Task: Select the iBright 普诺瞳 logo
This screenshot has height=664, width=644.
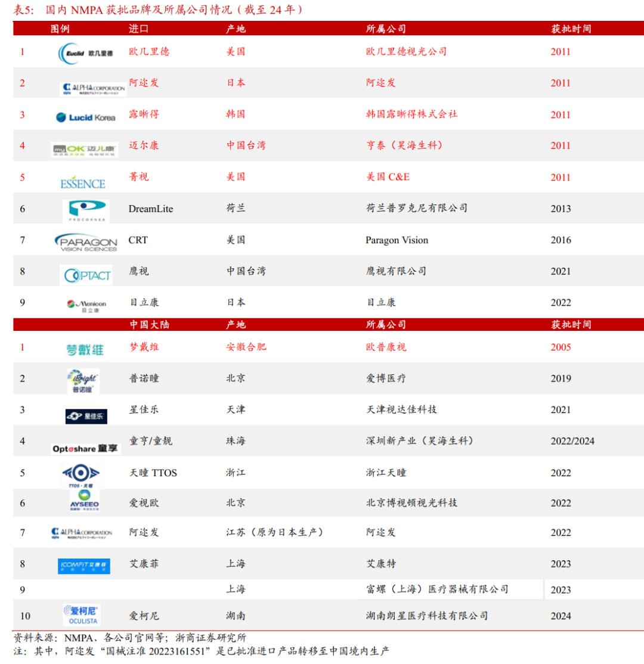Action: 83,381
